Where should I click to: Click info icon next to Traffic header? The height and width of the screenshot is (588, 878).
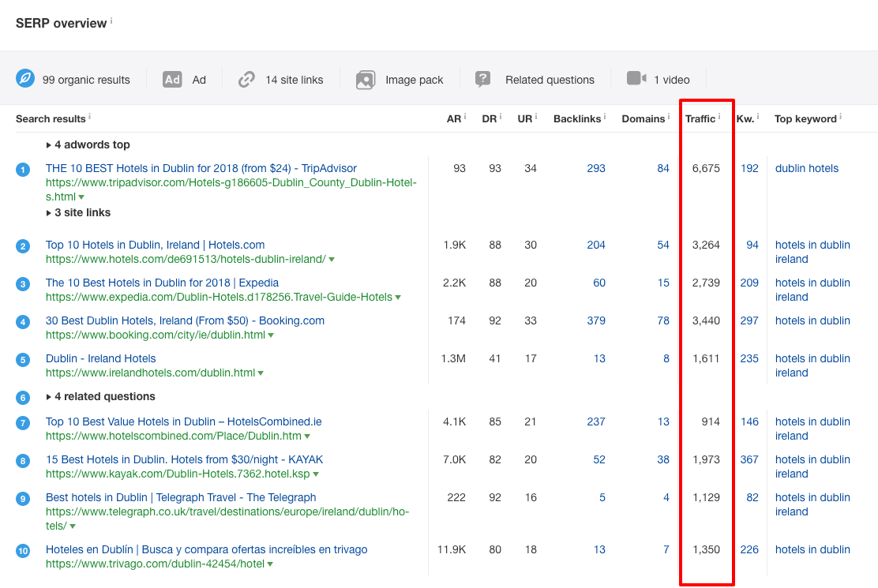[x=719, y=116]
